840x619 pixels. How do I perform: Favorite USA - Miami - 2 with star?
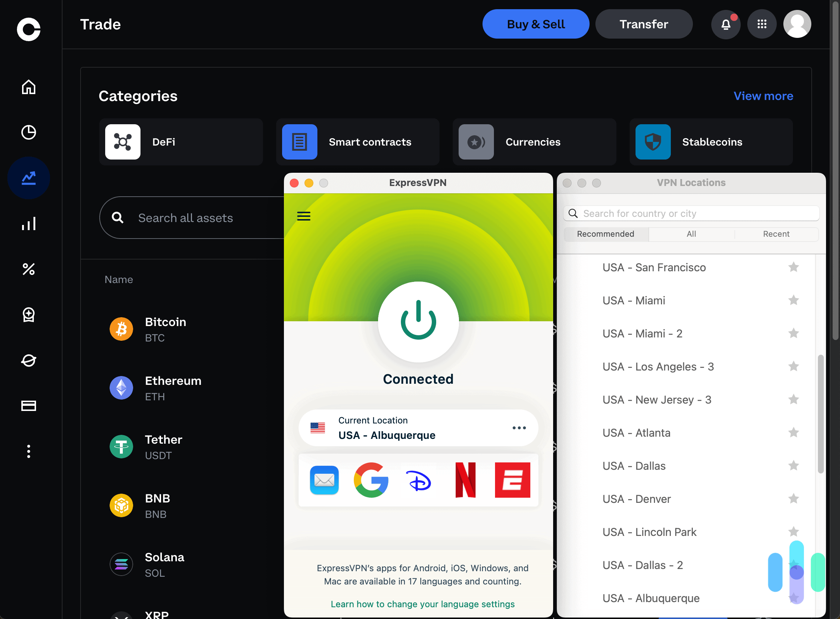(x=794, y=333)
